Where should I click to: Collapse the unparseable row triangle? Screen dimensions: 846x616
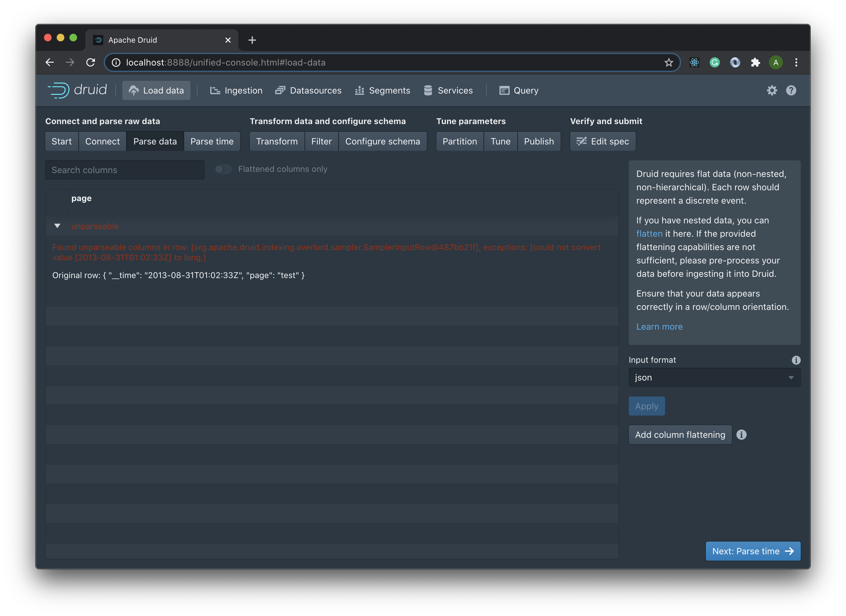click(x=57, y=226)
